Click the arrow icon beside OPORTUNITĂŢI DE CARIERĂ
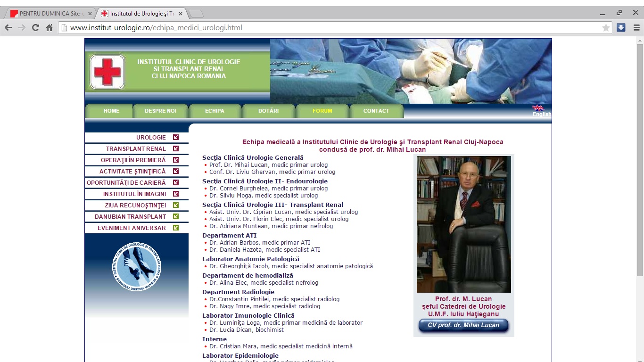This screenshot has width=644, height=362. (x=176, y=182)
